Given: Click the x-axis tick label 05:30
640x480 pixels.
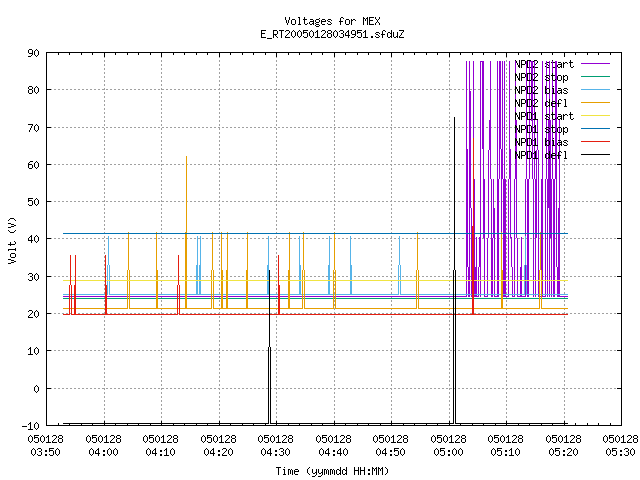Looking at the screenshot, I should [621, 452].
